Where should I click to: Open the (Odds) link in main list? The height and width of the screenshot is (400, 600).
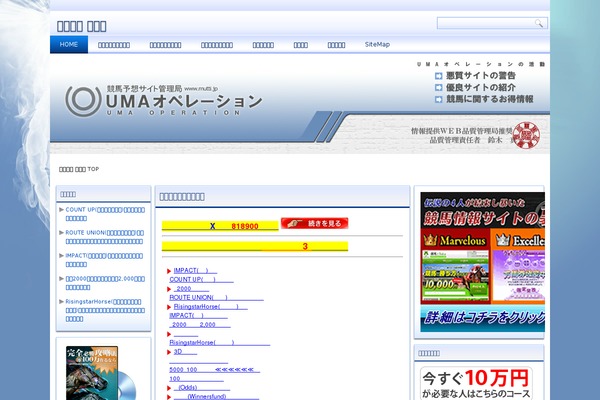(202, 388)
